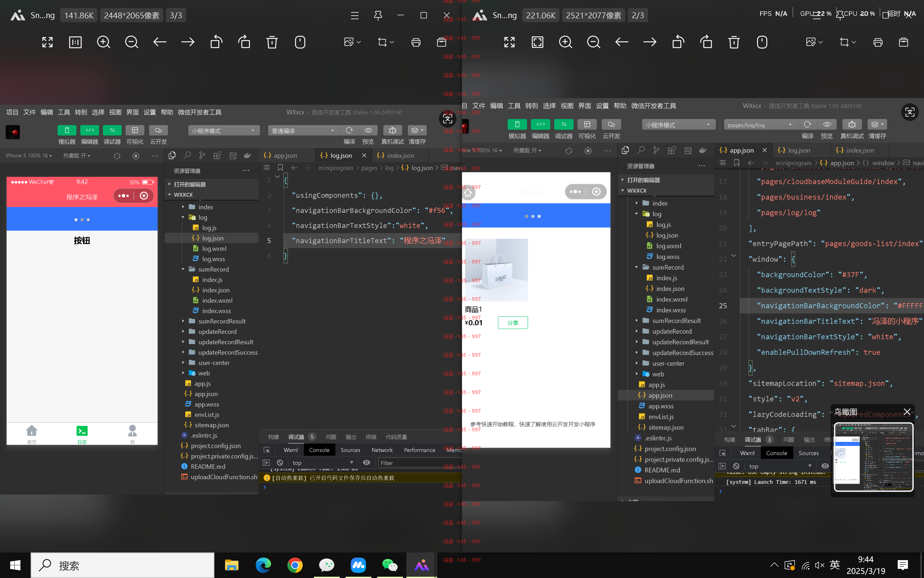Open Chrome from Windows taskbar
924x578 pixels.
pos(295,565)
